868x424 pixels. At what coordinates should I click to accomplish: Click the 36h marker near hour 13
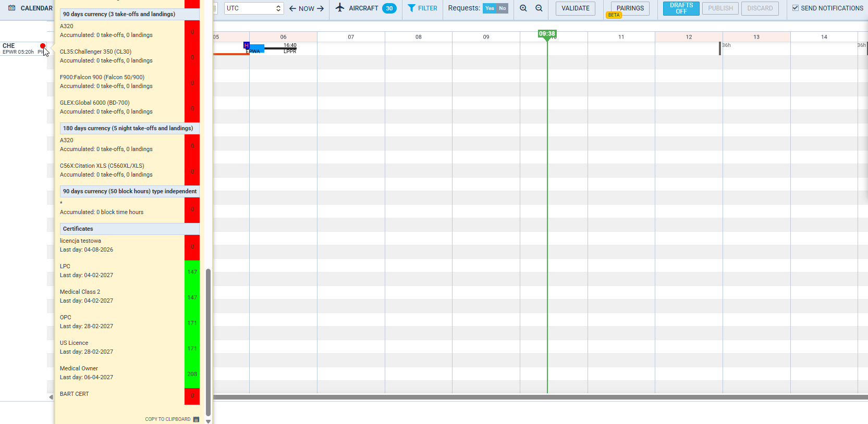coord(726,45)
